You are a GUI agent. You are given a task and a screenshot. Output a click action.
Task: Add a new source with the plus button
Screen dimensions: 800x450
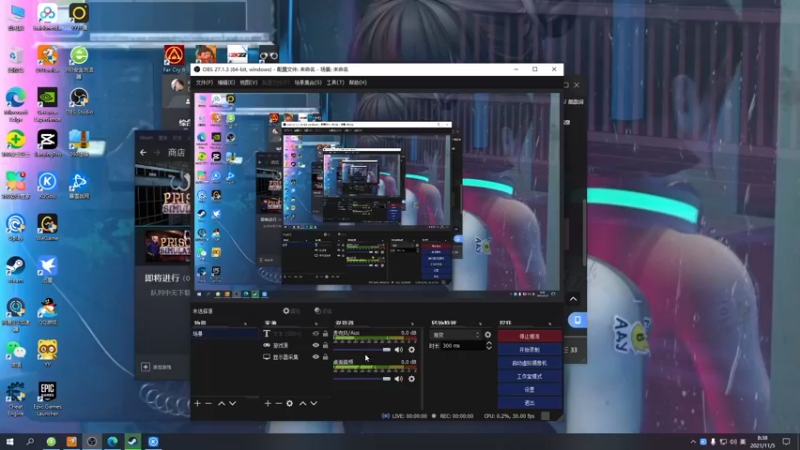click(268, 404)
